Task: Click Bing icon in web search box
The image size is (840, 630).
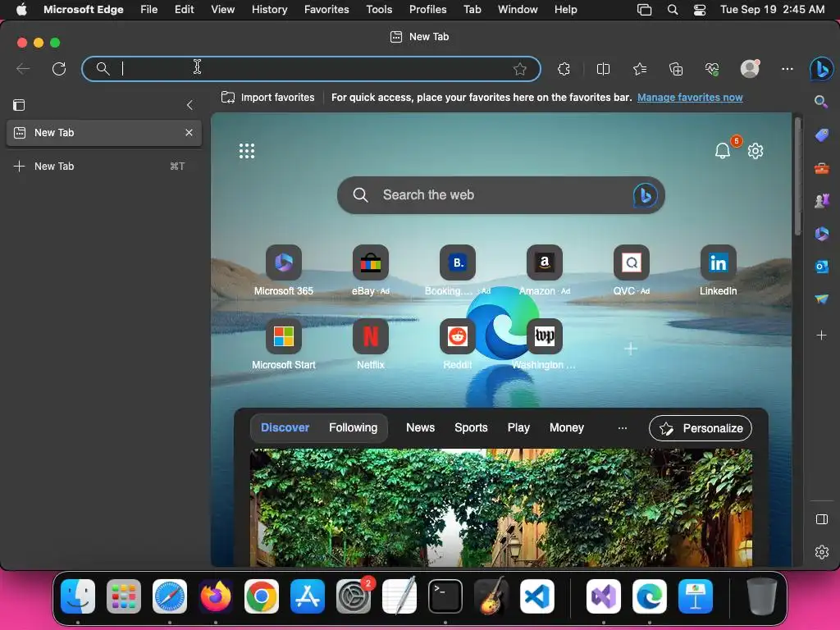Action: pos(645,195)
